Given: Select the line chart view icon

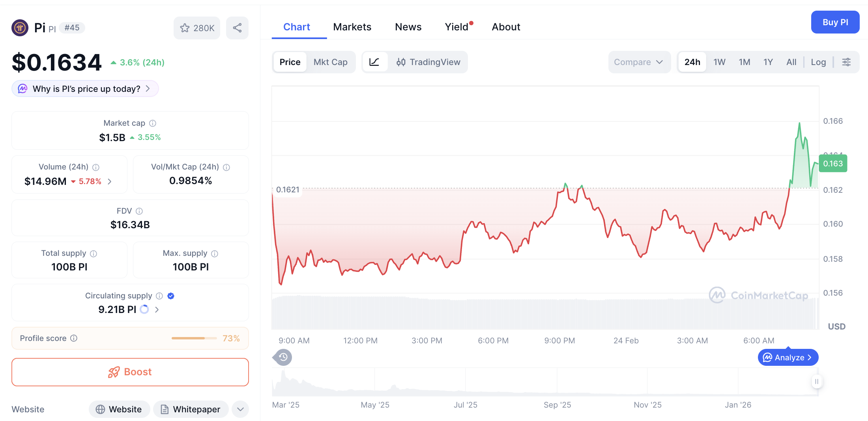Looking at the screenshot, I should (x=375, y=62).
